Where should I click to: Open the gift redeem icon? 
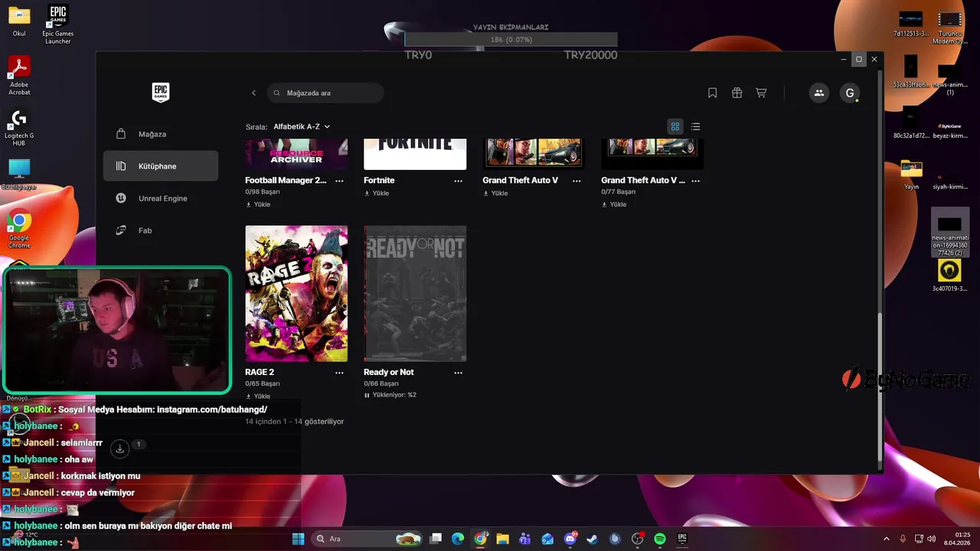click(737, 93)
